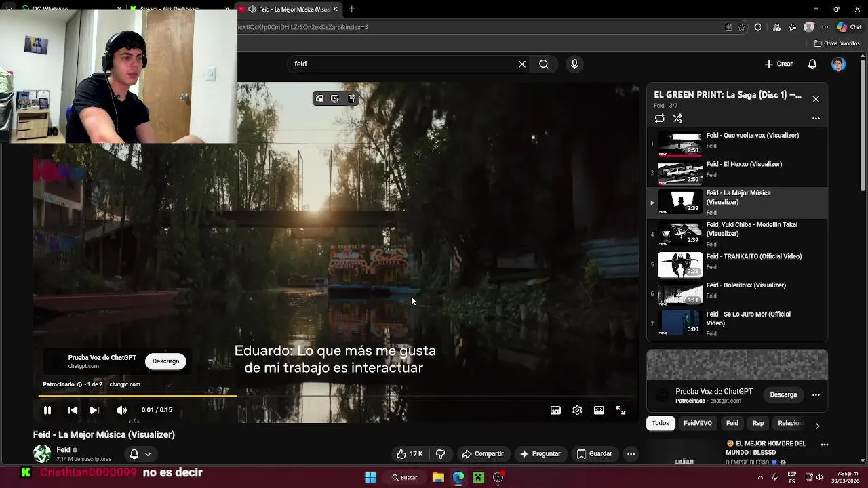
Task: Click the sidebar ad Descarga button
Action: 783,394
